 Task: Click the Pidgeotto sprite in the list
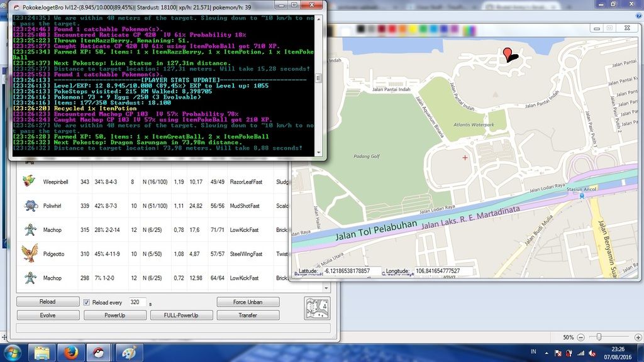pyautogui.click(x=30, y=253)
